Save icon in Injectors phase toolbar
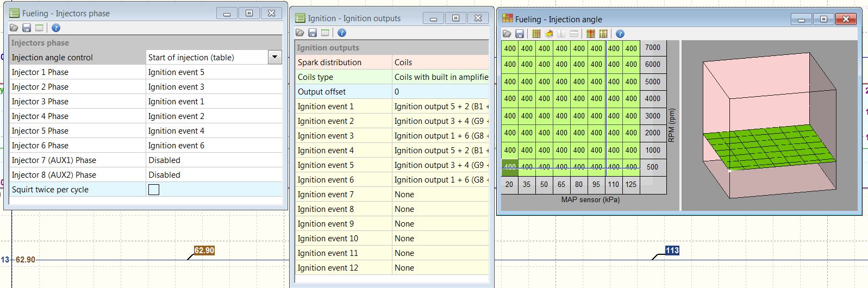 point(27,28)
